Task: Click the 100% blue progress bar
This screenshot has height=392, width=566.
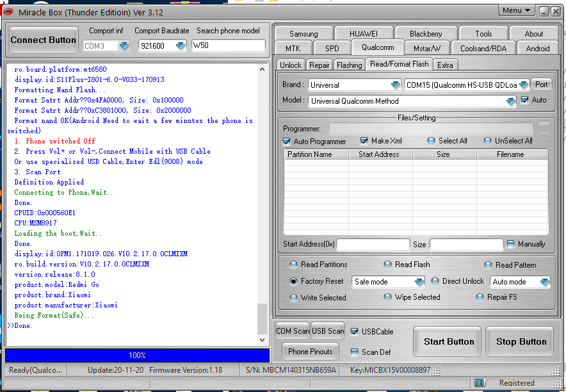Action: tap(137, 355)
